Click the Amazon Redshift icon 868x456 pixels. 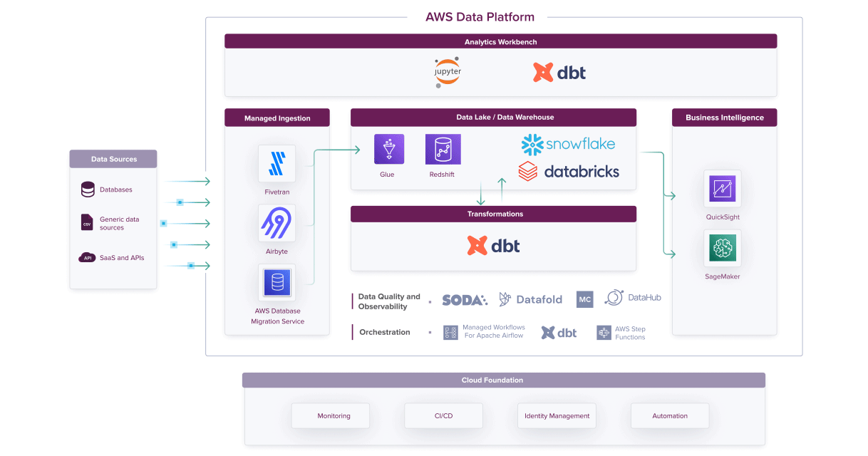(442, 148)
